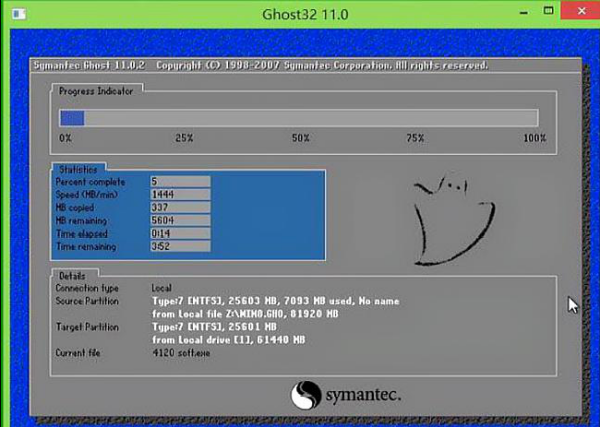Screen dimensions: 600x427
Task: Click the Details panel heading
Action: click(72, 276)
